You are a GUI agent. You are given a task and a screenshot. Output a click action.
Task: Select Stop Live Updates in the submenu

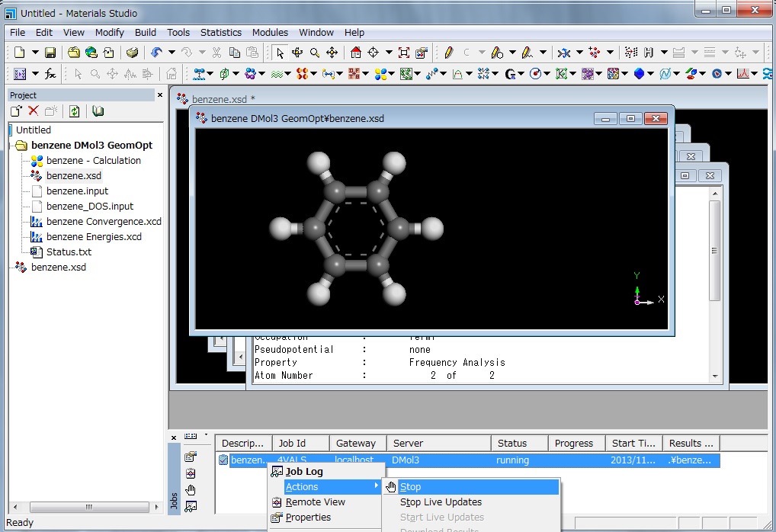click(441, 502)
